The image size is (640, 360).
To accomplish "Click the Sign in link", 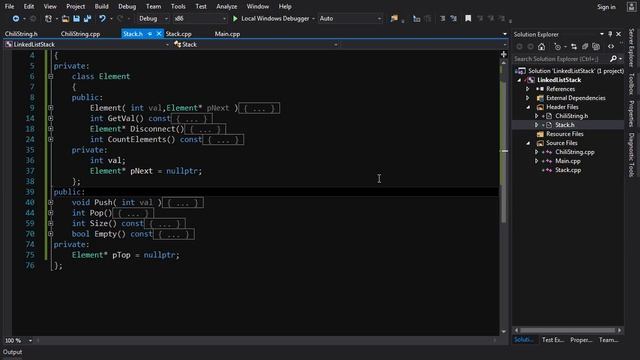I will click(x=606, y=7).
